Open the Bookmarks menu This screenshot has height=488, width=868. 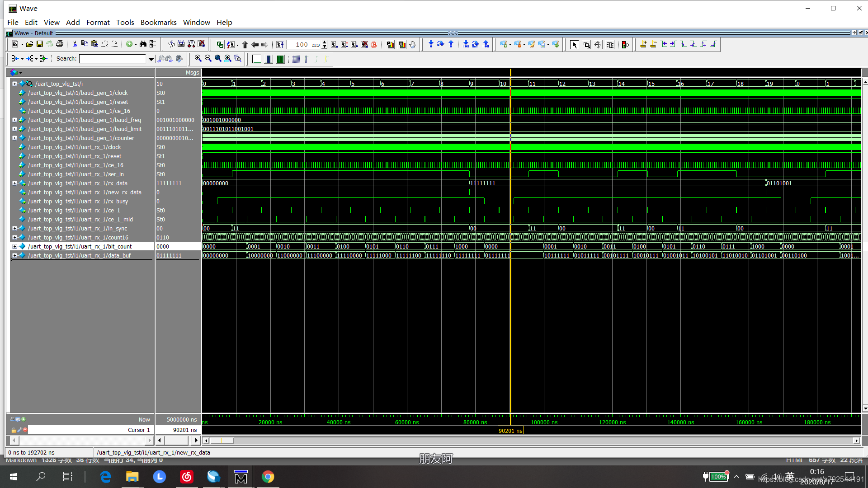tap(158, 22)
